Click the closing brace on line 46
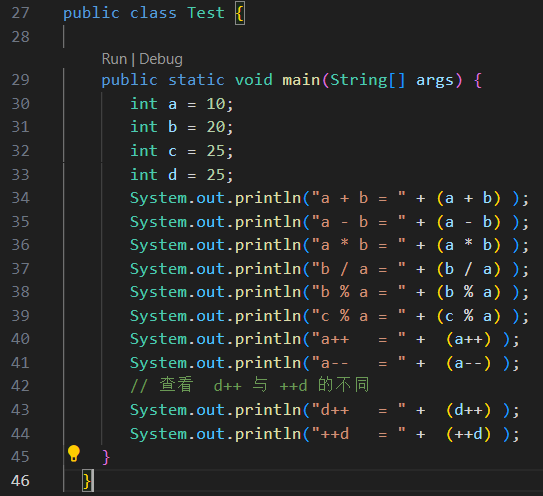543x496 pixels. pyautogui.click(x=87, y=481)
